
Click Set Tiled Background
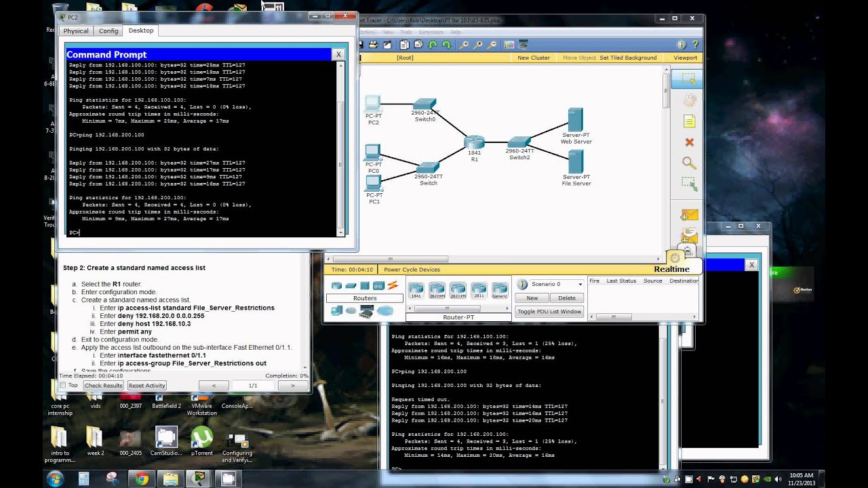click(x=628, y=58)
